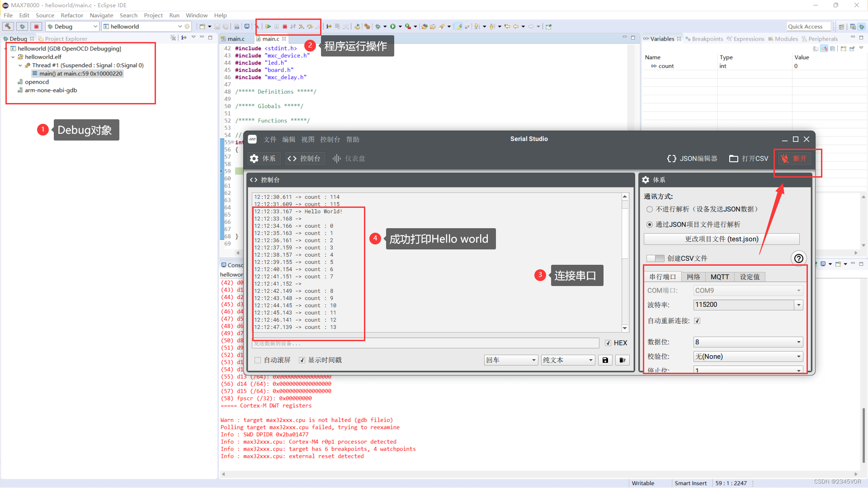Select the 仪表盘 tab in Serial Studio

coord(352,158)
